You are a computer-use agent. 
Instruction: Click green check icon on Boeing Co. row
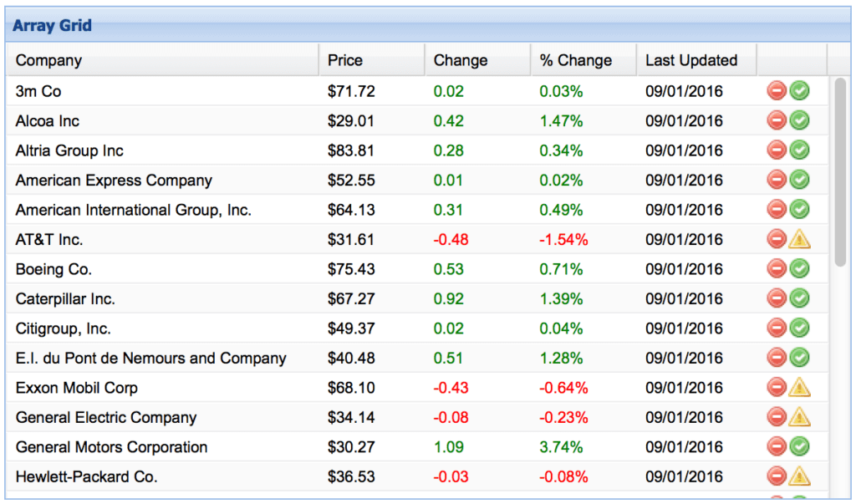click(x=800, y=268)
